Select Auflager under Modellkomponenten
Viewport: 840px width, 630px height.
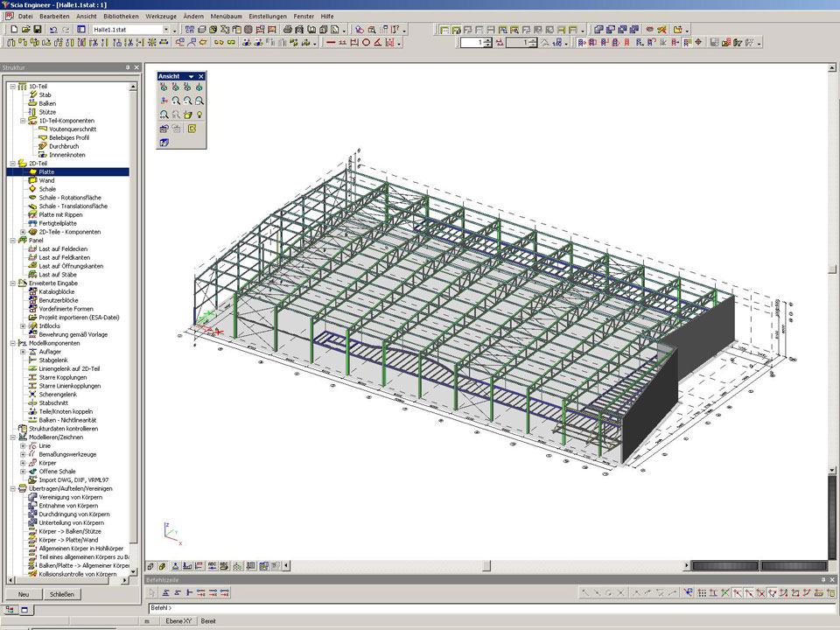[50, 352]
